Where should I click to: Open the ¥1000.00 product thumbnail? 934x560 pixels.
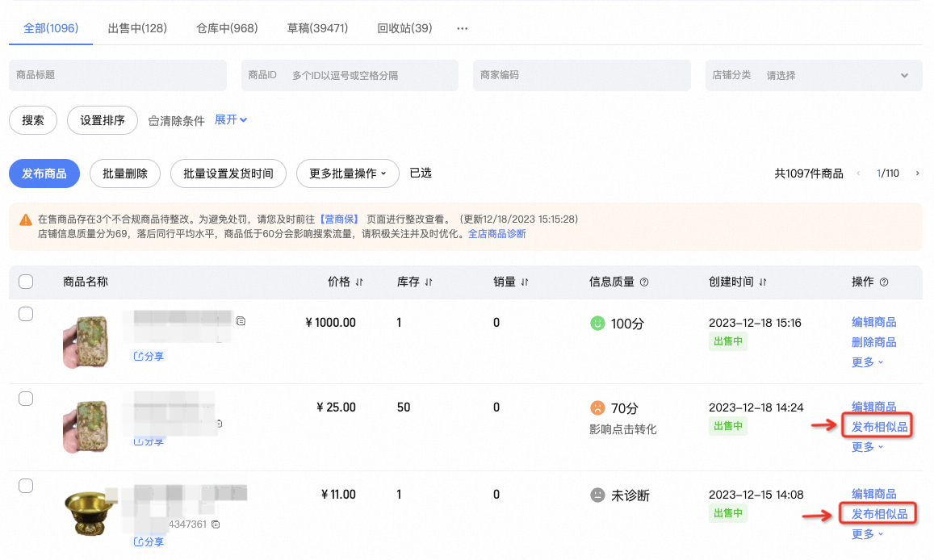[x=86, y=341]
